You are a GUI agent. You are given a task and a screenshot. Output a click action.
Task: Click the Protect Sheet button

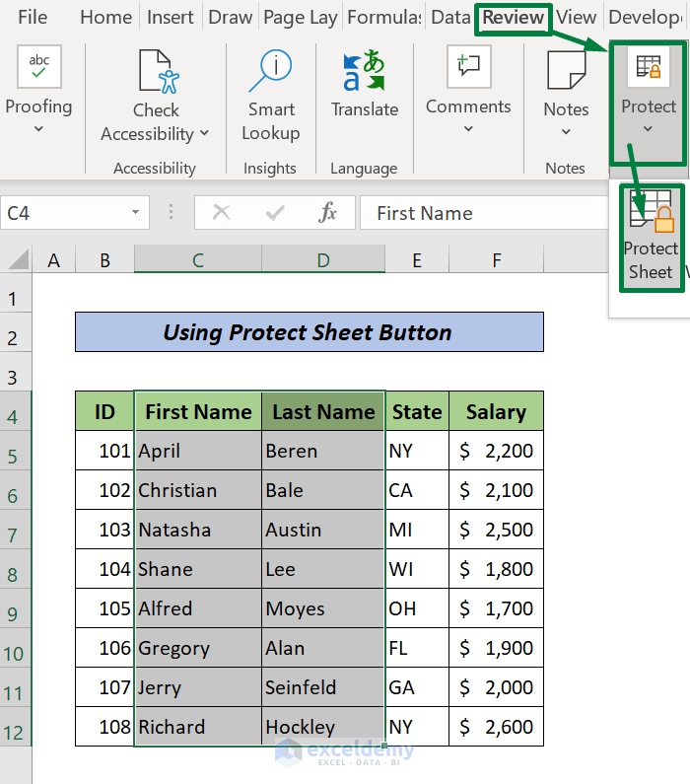[651, 238]
